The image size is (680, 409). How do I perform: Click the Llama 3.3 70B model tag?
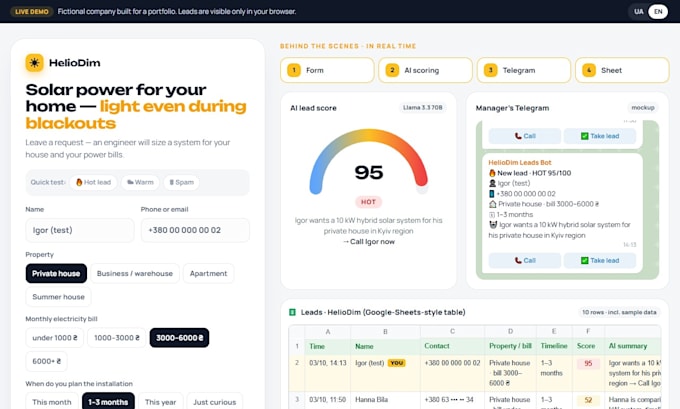click(x=422, y=108)
